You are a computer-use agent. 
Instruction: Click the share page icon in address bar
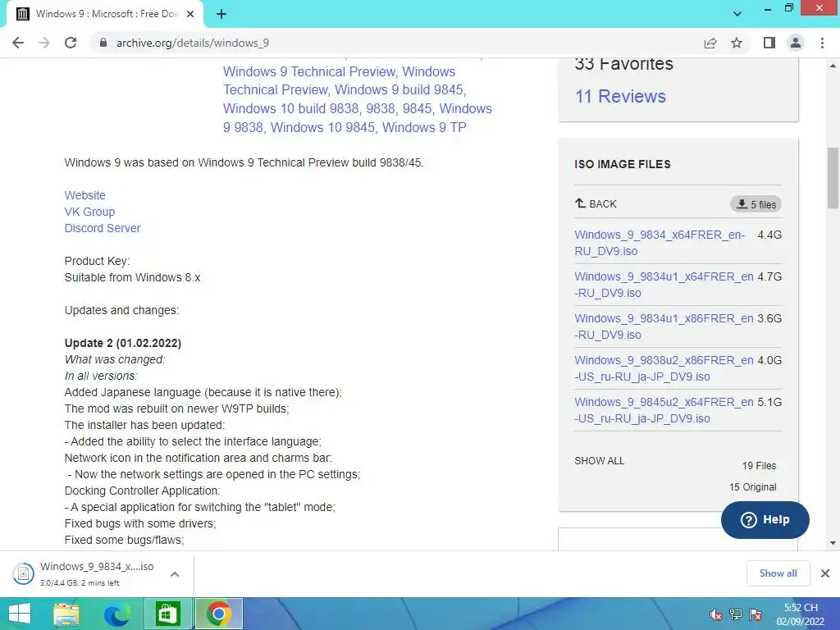pyautogui.click(x=710, y=43)
